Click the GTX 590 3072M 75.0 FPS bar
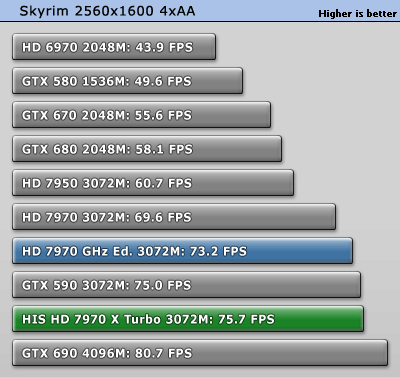Viewport: 400px width, 377px height. (x=186, y=285)
